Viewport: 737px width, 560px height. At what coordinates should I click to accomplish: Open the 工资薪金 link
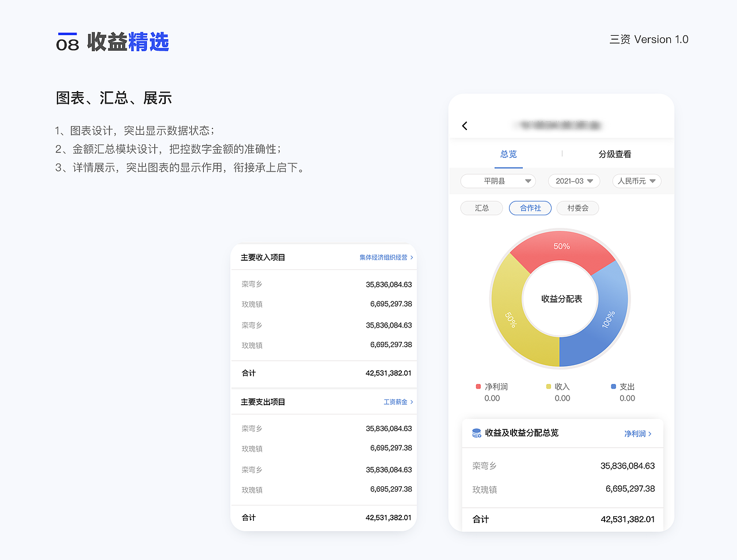pyautogui.click(x=398, y=402)
